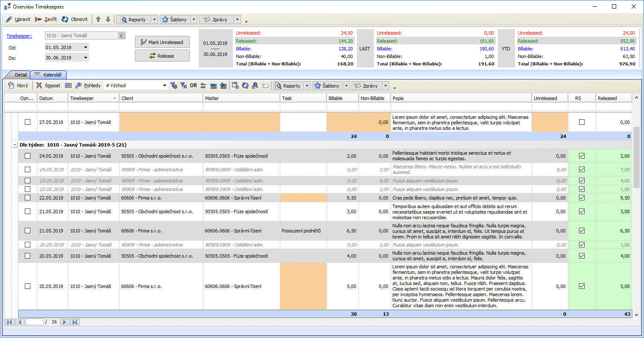
Task: Toggle the OR filter operator
Action: click(x=194, y=85)
